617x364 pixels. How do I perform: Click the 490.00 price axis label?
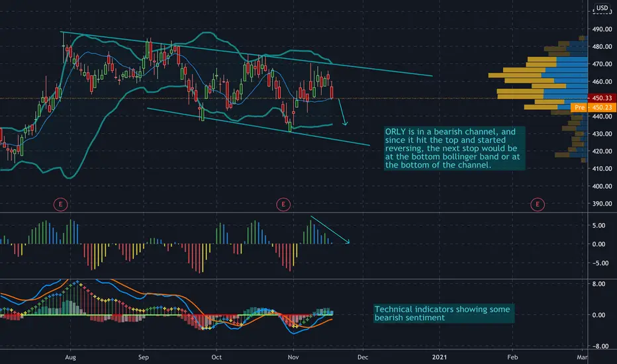point(602,29)
